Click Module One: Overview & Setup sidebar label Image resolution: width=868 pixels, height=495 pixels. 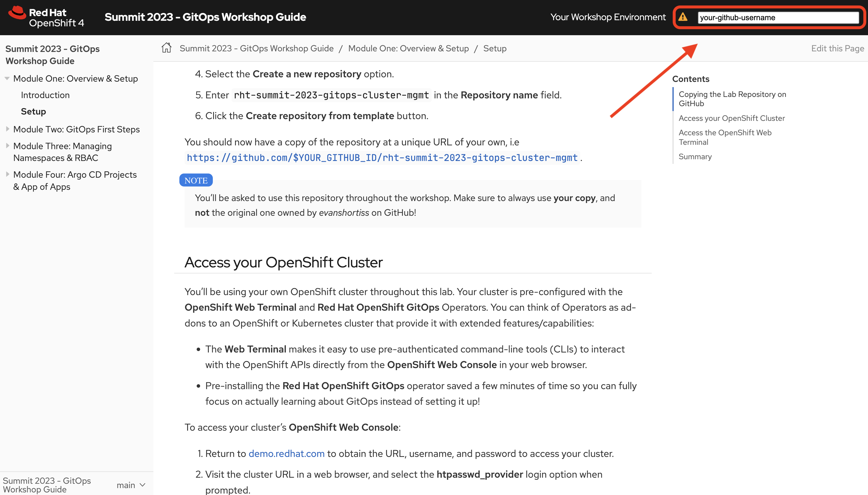pos(76,78)
